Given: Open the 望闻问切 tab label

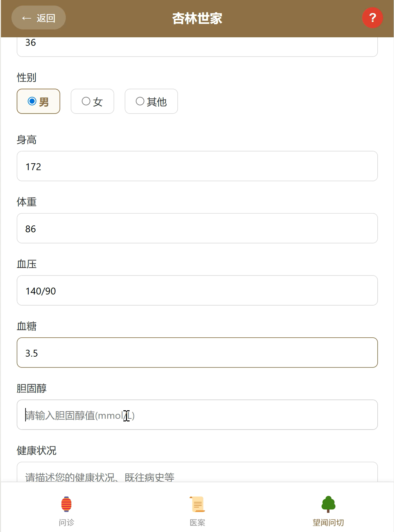Looking at the screenshot, I should coord(328,523).
